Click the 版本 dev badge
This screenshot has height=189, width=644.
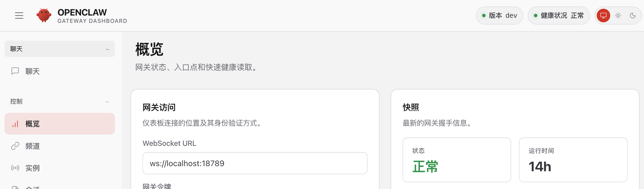[x=499, y=16]
